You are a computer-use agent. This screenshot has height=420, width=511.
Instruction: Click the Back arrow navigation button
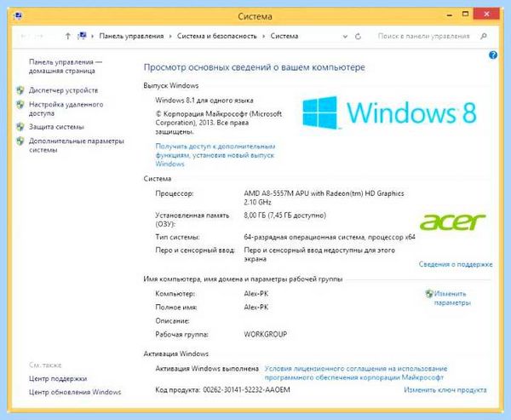point(24,36)
